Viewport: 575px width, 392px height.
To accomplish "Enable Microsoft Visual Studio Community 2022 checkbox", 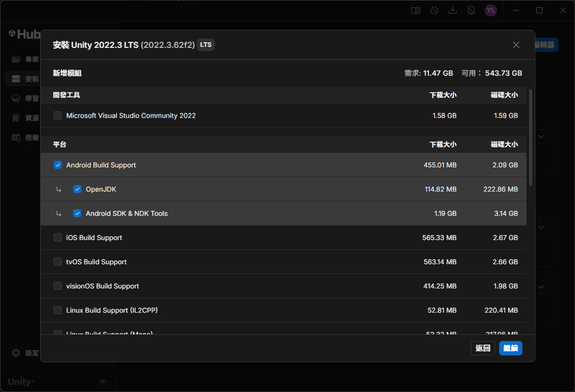I will click(58, 115).
